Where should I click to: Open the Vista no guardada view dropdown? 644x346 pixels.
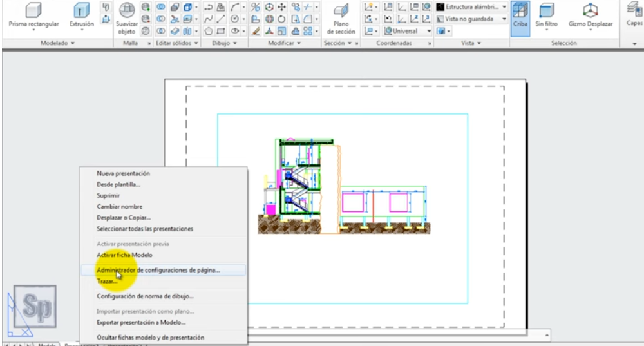(471, 19)
